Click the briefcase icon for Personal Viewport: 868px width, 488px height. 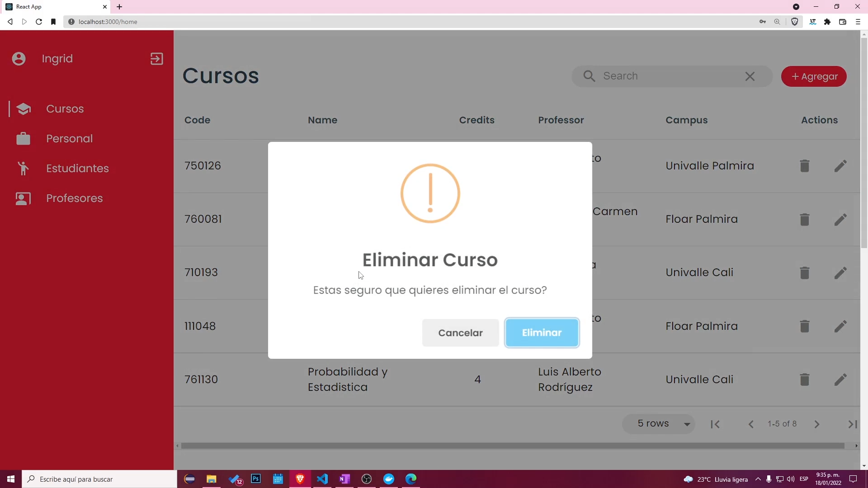pos(24,139)
